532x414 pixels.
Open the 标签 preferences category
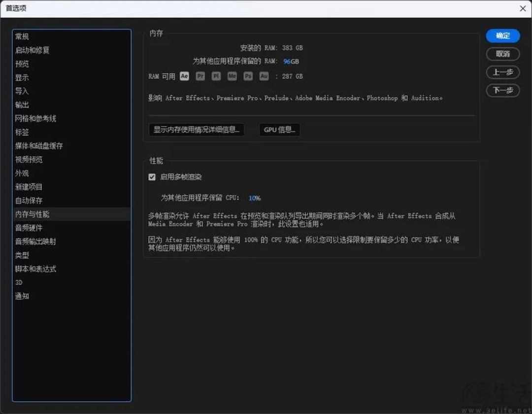click(x=71, y=132)
